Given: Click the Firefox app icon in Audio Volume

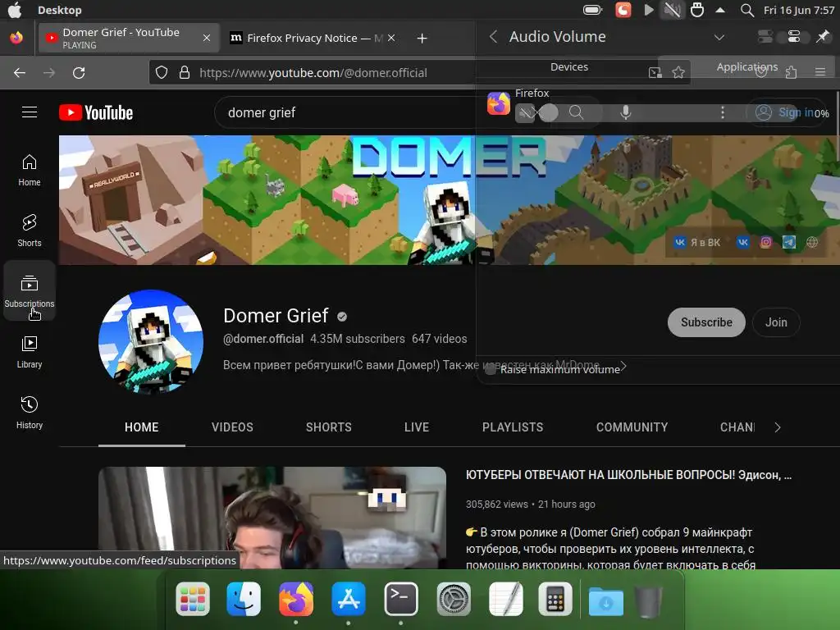Looking at the screenshot, I should pyautogui.click(x=498, y=103).
